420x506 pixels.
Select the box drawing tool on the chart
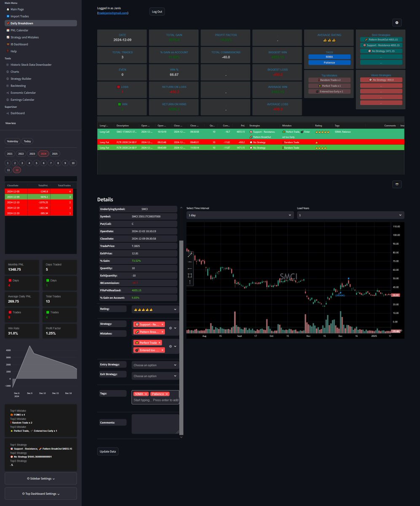click(190, 275)
